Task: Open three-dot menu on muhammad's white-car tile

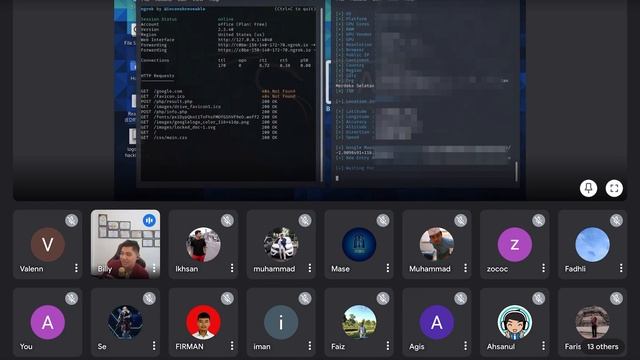Action: pyautogui.click(x=310, y=268)
